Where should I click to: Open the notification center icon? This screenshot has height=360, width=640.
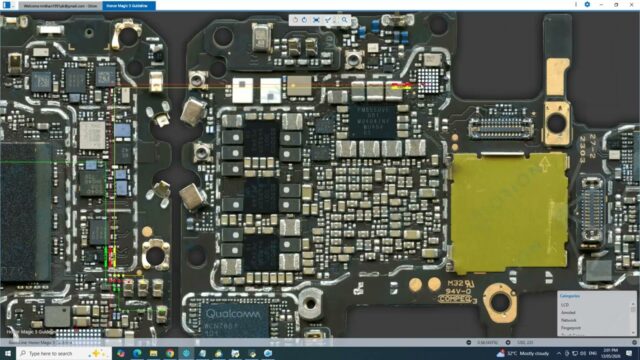tap(629, 353)
